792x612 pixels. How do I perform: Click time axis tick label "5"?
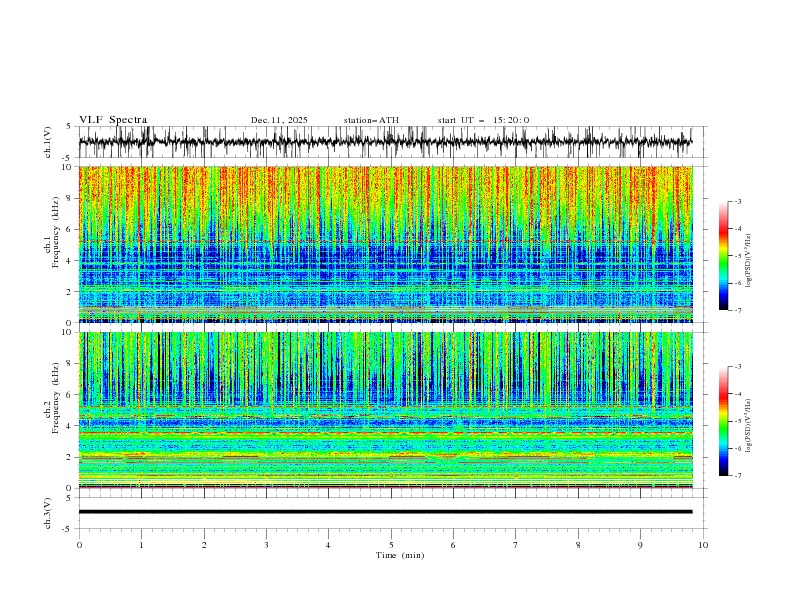(x=391, y=545)
